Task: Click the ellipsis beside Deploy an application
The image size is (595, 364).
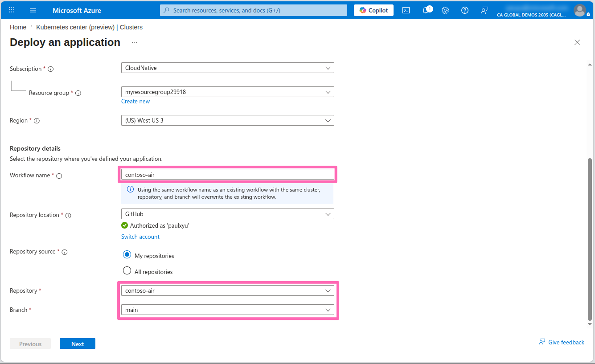Action: click(135, 42)
